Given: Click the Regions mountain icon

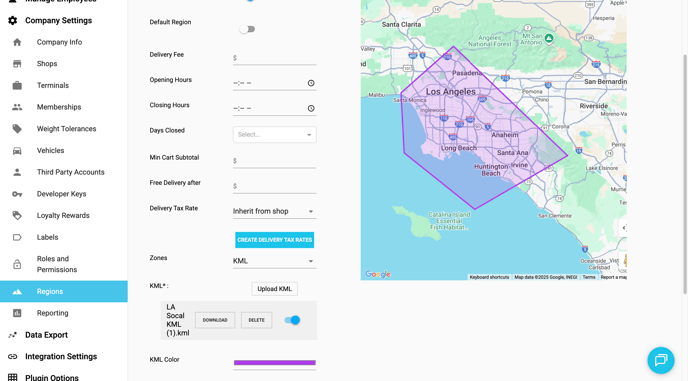Looking at the screenshot, I should 17,291.
